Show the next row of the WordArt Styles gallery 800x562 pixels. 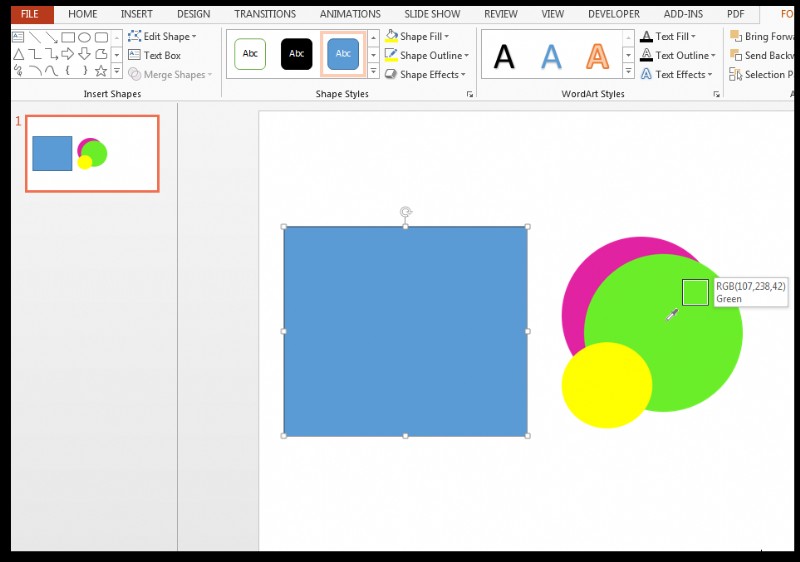pos(629,54)
